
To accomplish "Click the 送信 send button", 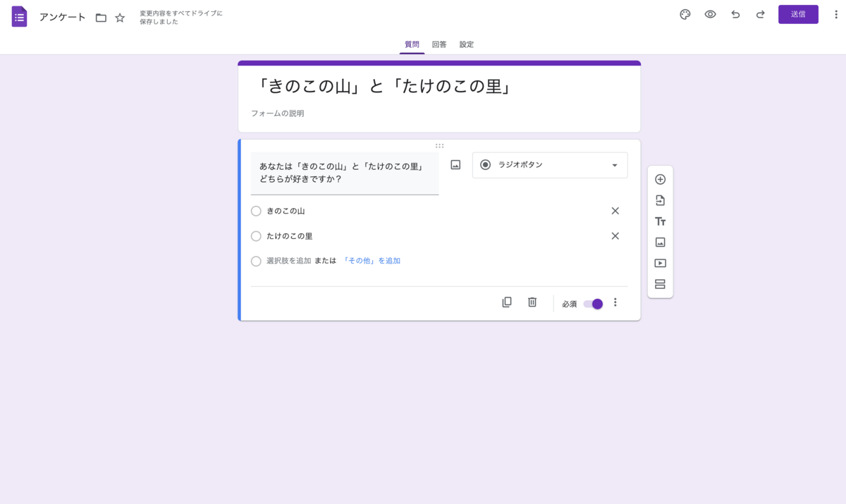I will [798, 15].
